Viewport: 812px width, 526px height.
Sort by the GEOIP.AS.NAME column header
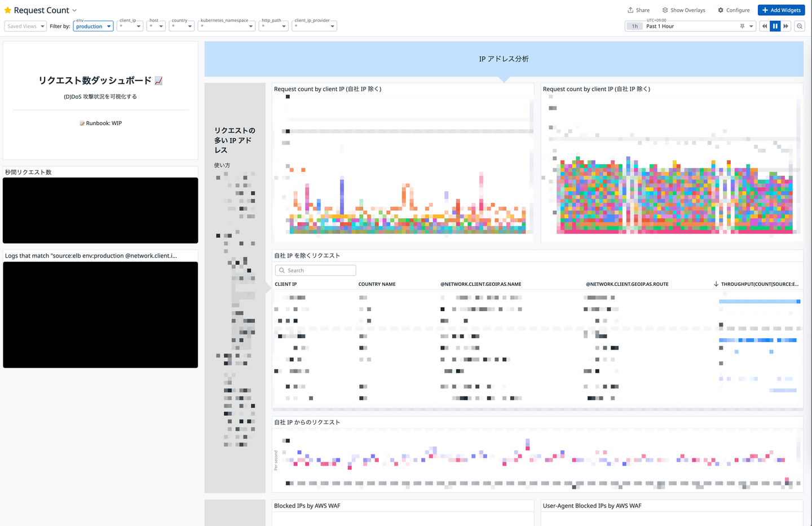[x=480, y=284]
